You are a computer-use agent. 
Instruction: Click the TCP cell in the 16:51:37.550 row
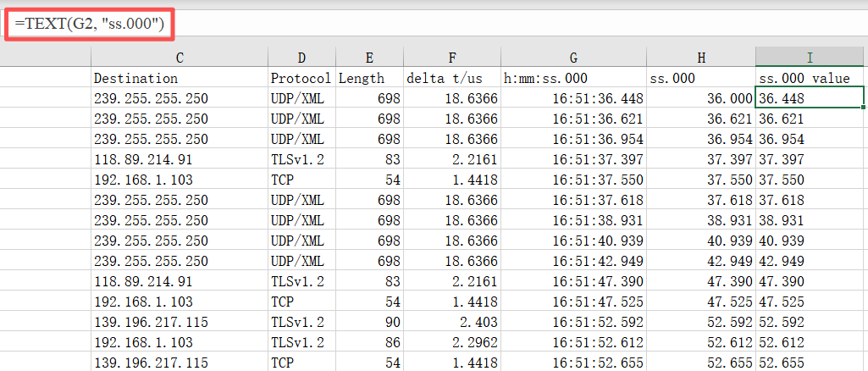pyautogui.click(x=301, y=180)
